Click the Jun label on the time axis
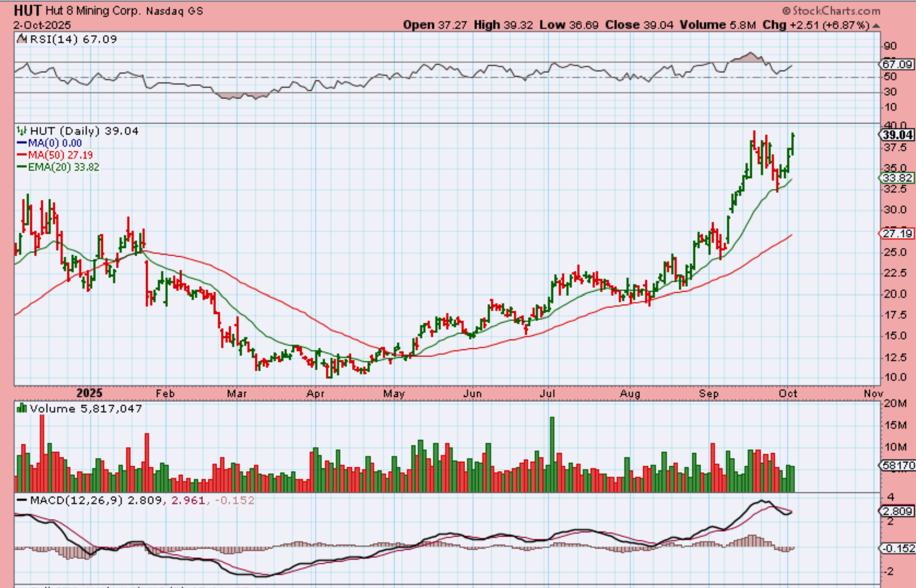This screenshot has width=916, height=588. tap(472, 393)
